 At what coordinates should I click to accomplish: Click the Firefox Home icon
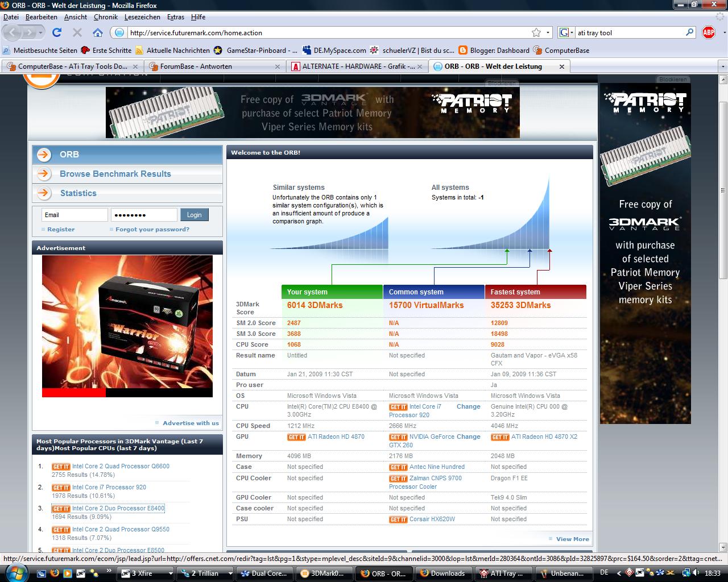(x=98, y=32)
